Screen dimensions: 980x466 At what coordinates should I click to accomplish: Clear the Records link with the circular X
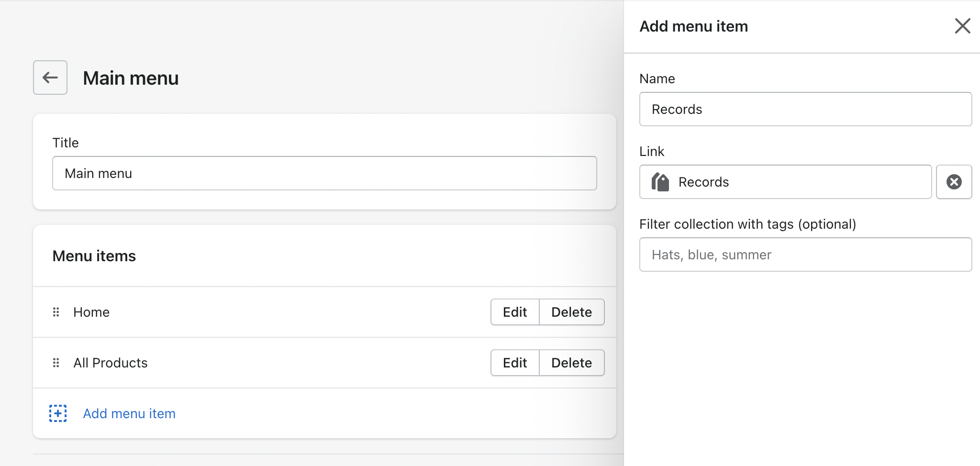click(x=954, y=181)
